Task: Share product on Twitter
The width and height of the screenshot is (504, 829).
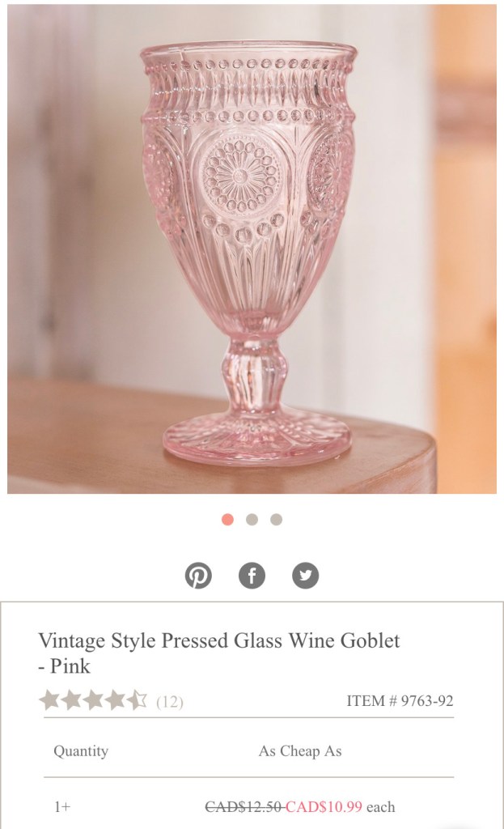Action: point(305,576)
